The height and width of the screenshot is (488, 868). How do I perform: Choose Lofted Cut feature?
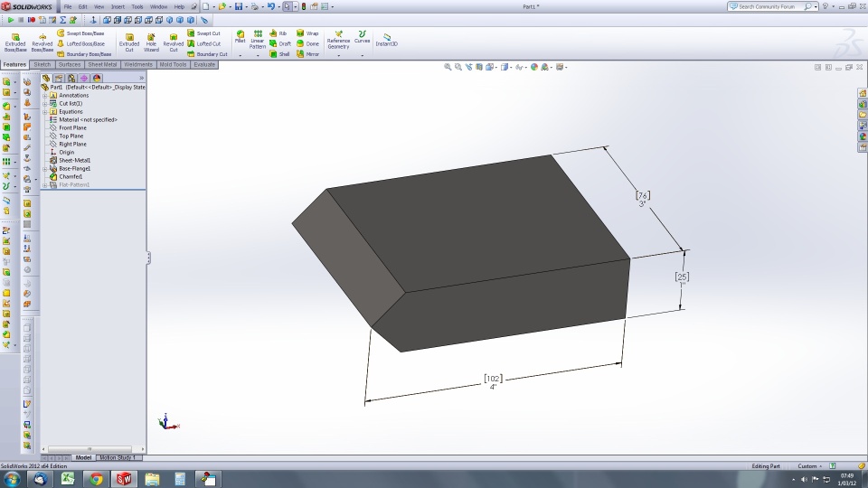coord(203,43)
